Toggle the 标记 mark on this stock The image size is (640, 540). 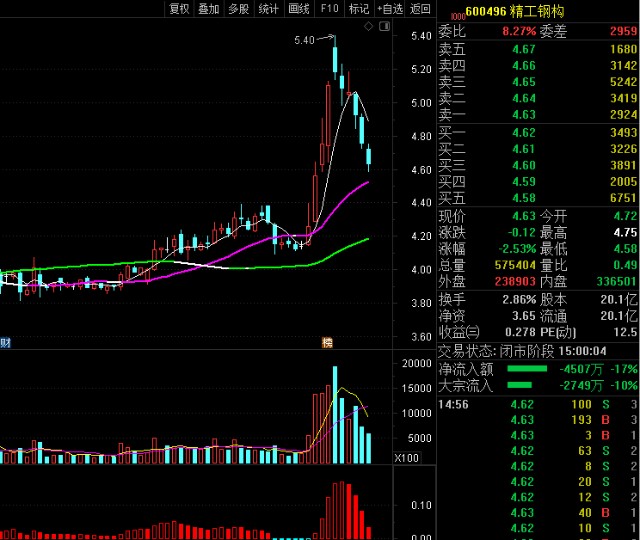click(x=358, y=9)
